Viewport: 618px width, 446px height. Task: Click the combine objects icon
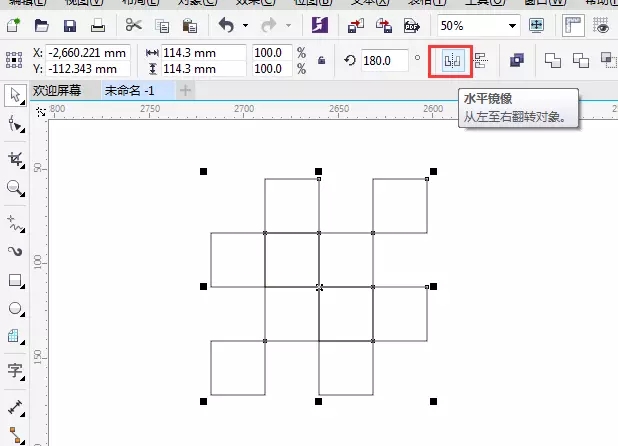click(517, 60)
